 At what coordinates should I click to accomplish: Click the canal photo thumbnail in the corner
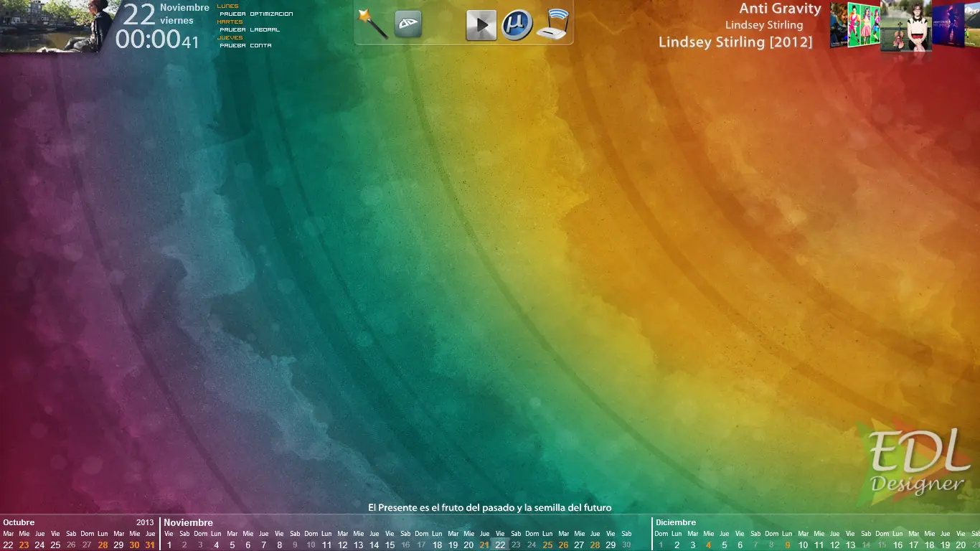click(x=55, y=26)
